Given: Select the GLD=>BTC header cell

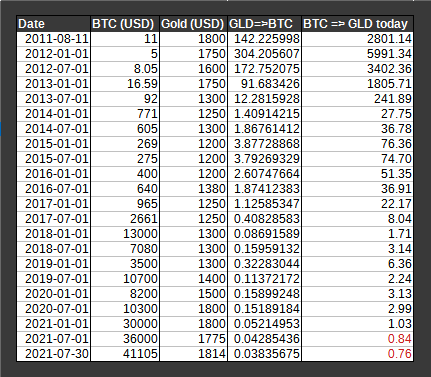Looking at the screenshot, I should tap(265, 24).
